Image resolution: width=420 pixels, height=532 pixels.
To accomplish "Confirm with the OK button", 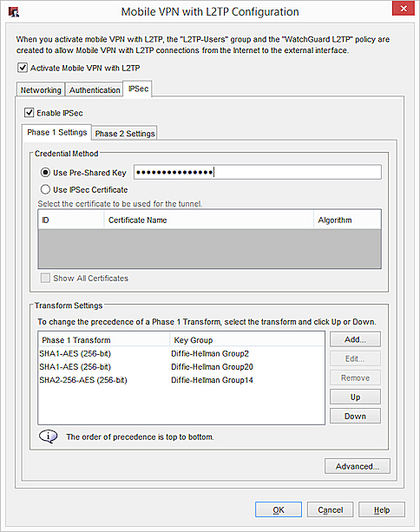I will click(x=279, y=509).
